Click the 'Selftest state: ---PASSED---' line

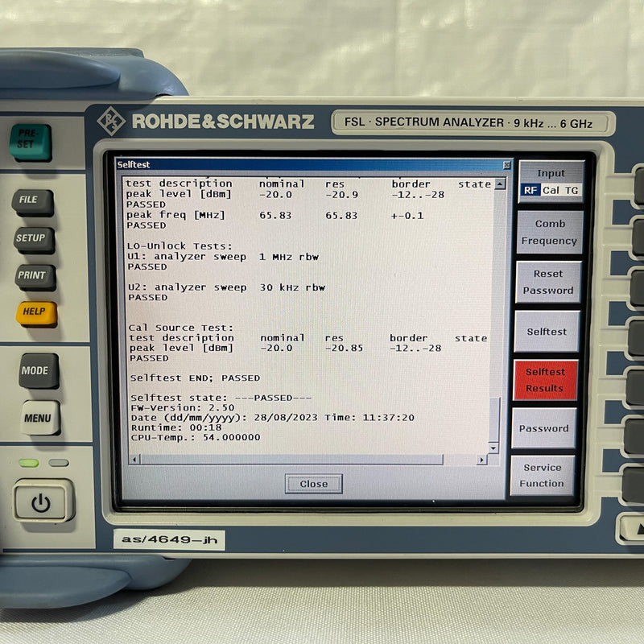(x=221, y=398)
